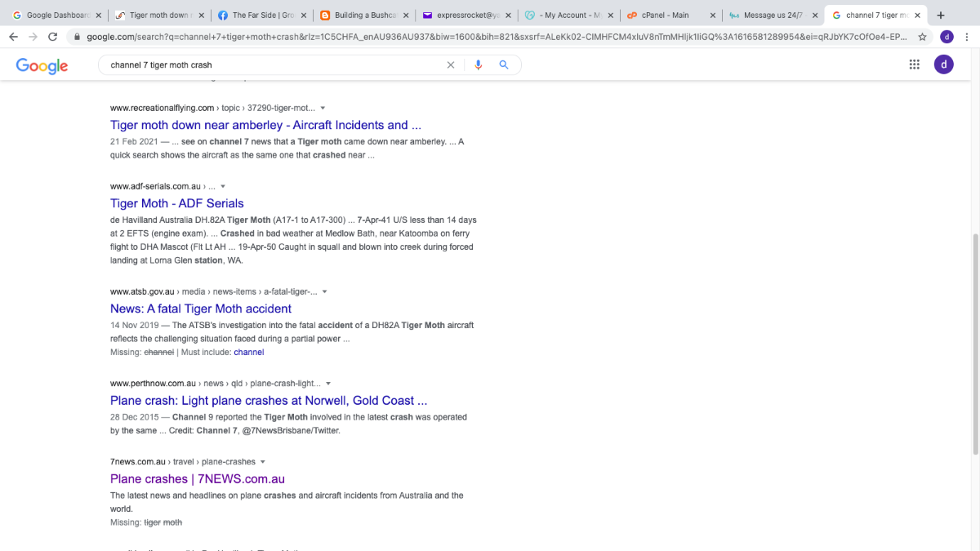Open the Google Account avatar on the page
980x551 pixels.
point(943,65)
